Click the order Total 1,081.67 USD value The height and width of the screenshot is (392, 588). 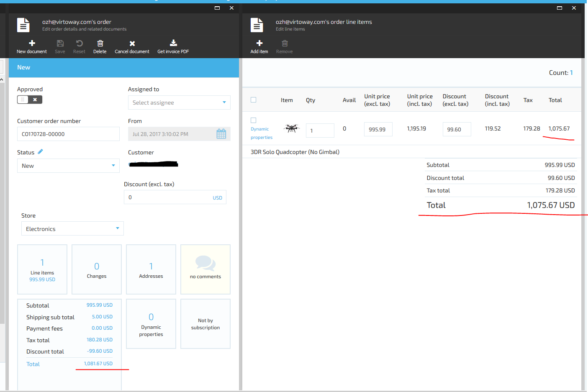(x=98, y=364)
